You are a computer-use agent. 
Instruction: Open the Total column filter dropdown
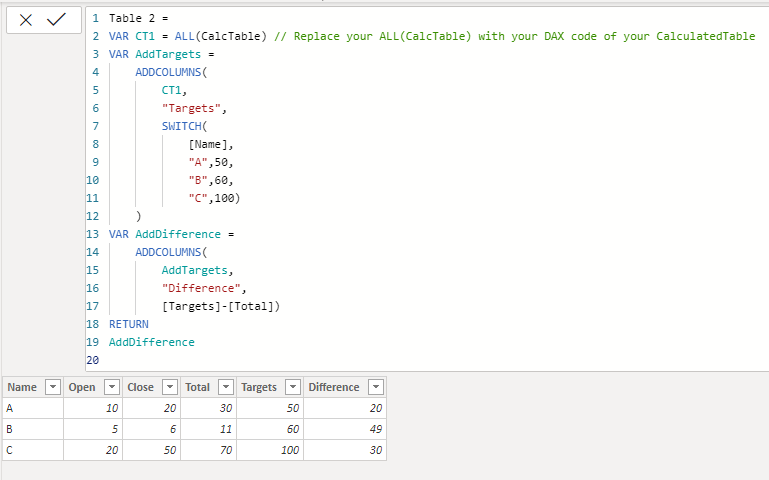(226, 387)
